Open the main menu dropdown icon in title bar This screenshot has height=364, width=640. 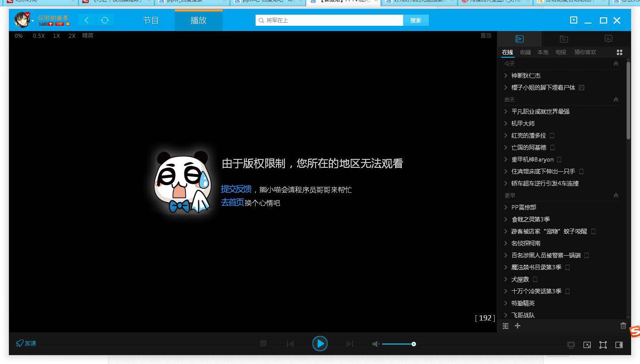tap(574, 20)
